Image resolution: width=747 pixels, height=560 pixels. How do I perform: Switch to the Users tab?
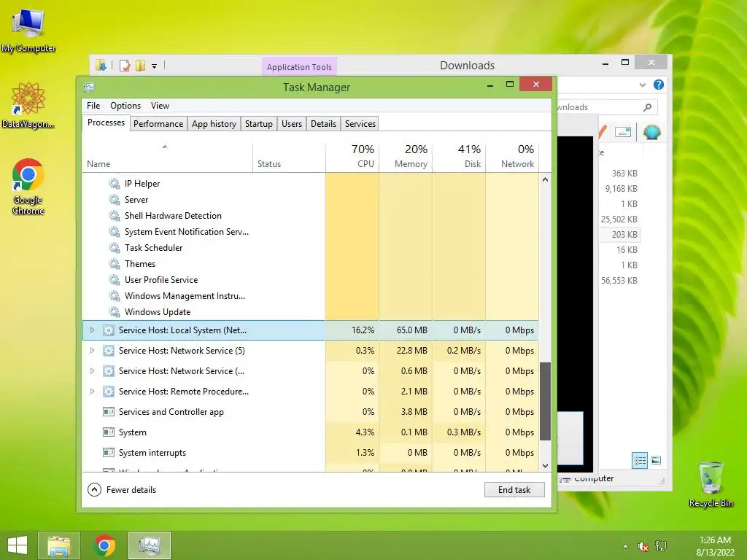(292, 124)
